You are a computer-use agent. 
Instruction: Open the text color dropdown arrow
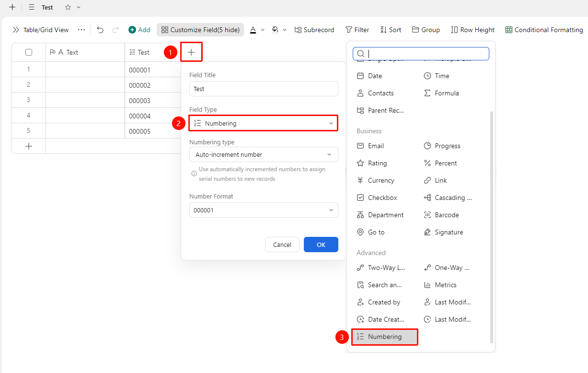(263, 30)
